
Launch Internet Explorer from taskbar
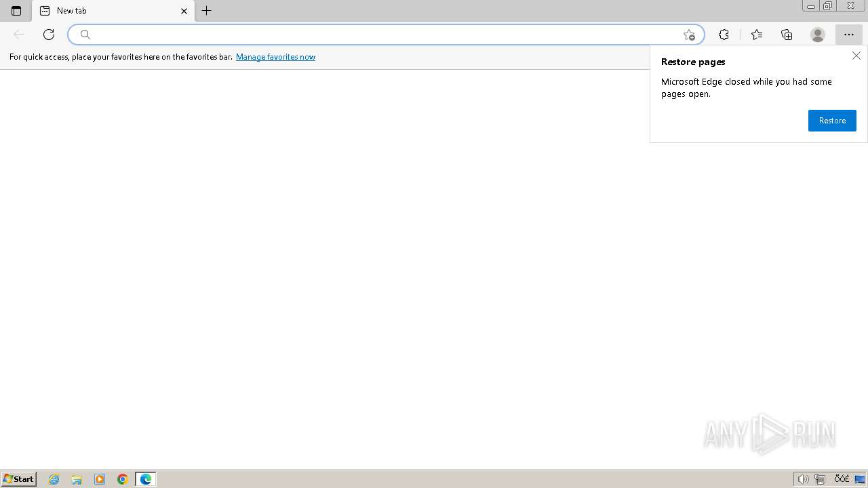click(54, 479)
